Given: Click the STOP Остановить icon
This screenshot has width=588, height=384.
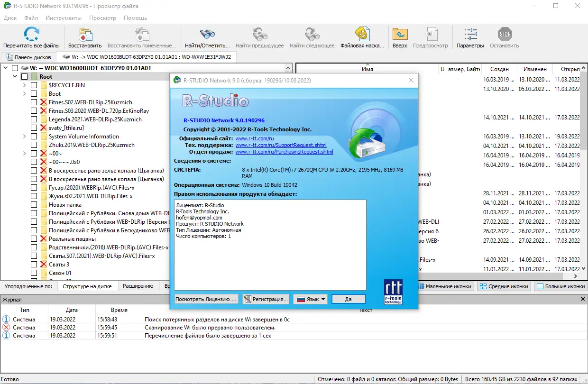Looking at the screenshot, I should point(504,34).
